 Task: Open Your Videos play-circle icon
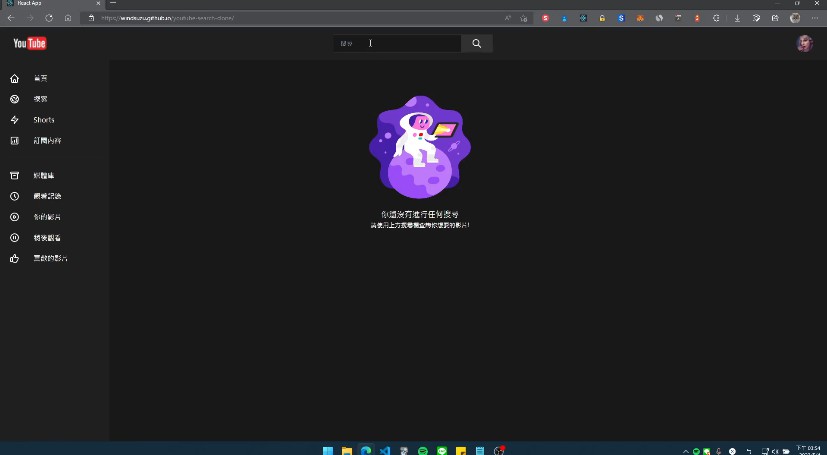14,217
